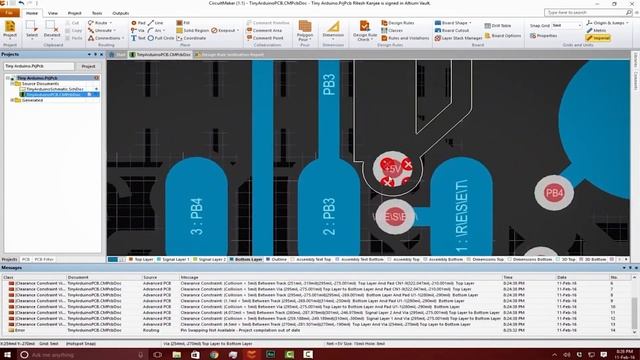Open the Design Rule Verification Report tab
Image resolution: width=640 pixels, height=360 pixels.
[x=229, y=54]
